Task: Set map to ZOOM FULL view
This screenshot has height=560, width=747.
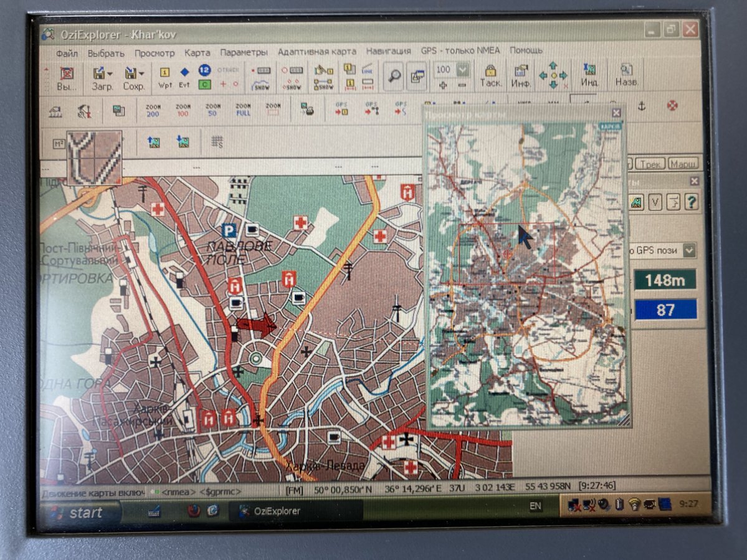Action: [x=244, y=110]
